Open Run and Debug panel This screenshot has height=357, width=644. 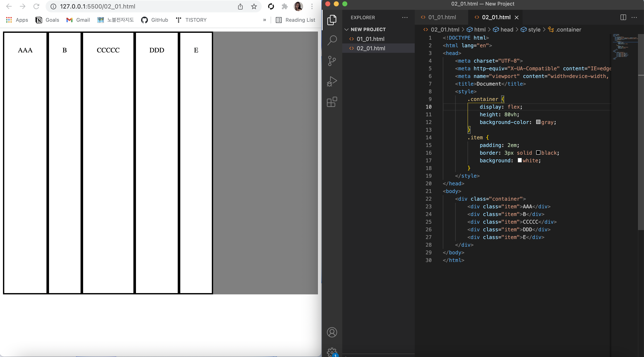(332, 81)
